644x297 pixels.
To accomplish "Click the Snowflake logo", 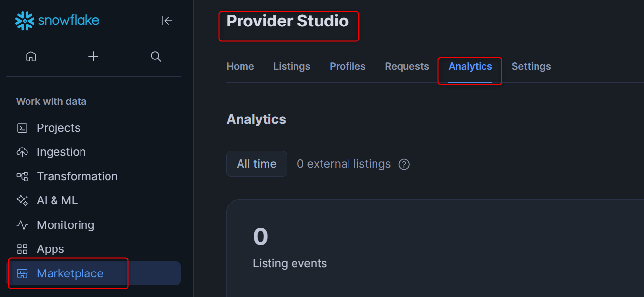I will (57, 21).
